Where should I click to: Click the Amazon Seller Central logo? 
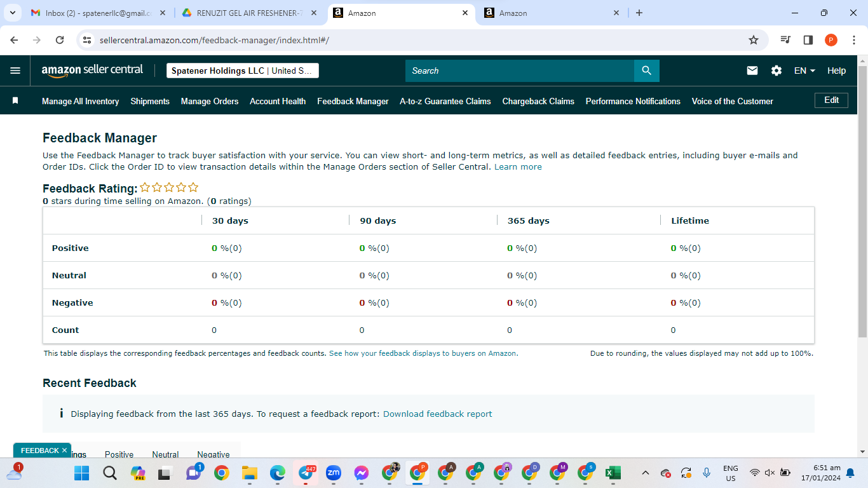tap(92, 71)
